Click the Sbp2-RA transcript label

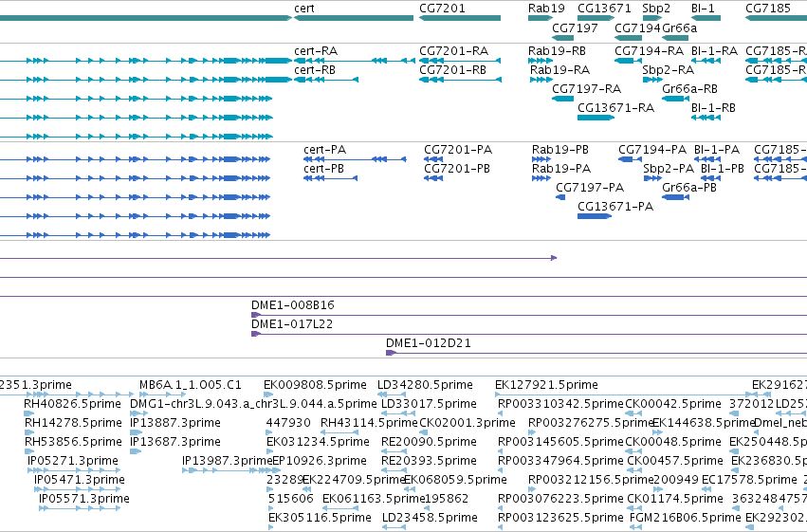pos(668,69)
